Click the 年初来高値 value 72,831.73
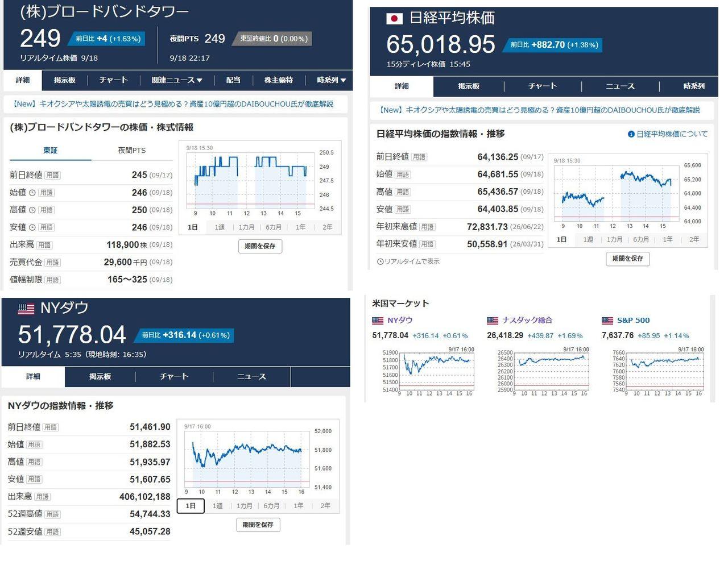This screenshot has height=561, width=728. (x=487, y=227)
